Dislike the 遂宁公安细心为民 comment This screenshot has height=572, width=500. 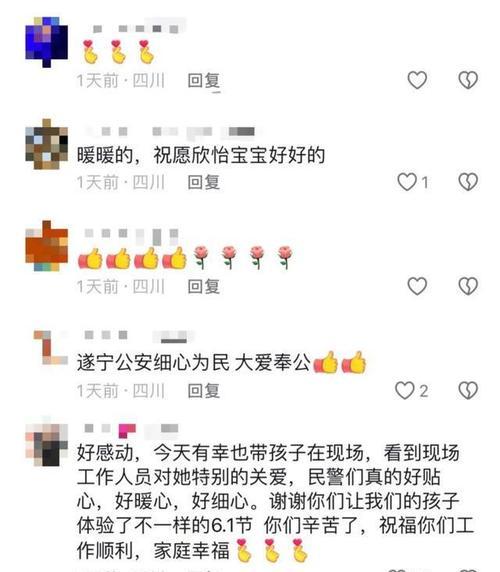(468, 390)
